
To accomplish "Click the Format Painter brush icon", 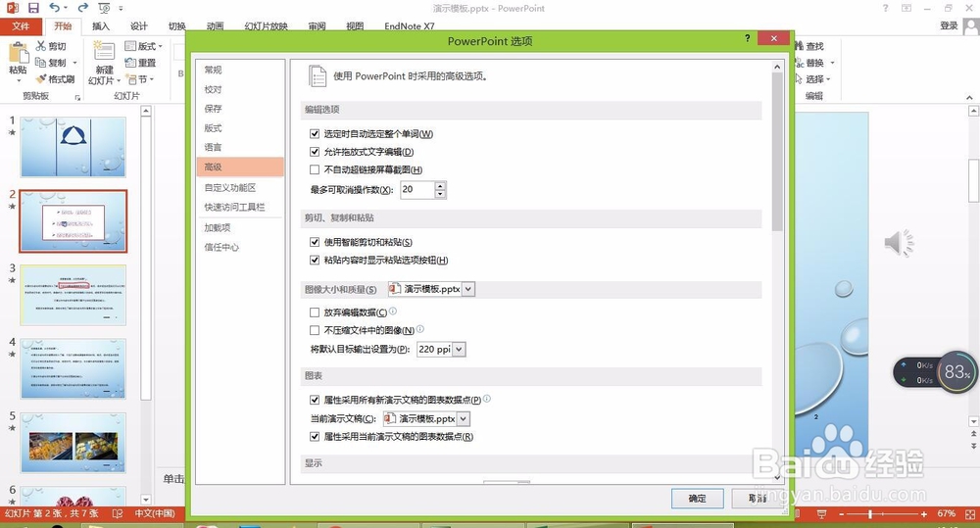I will [x=40, y=78].
